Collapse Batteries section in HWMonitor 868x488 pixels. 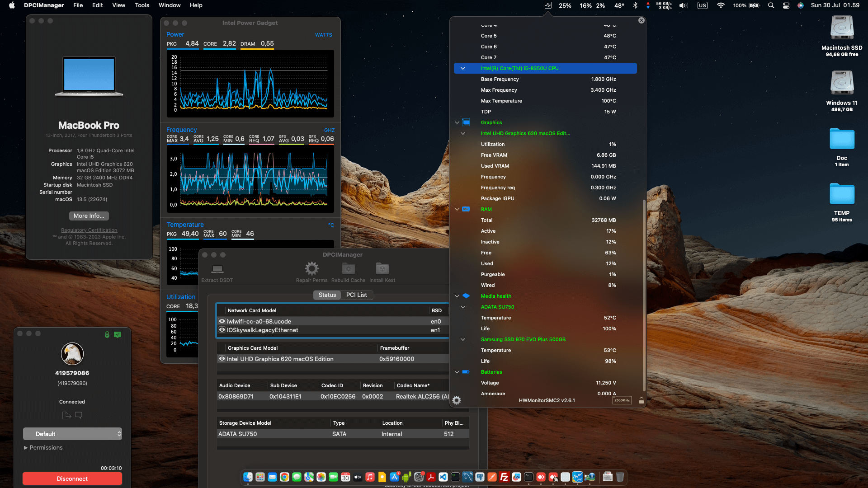coord(457,372)
